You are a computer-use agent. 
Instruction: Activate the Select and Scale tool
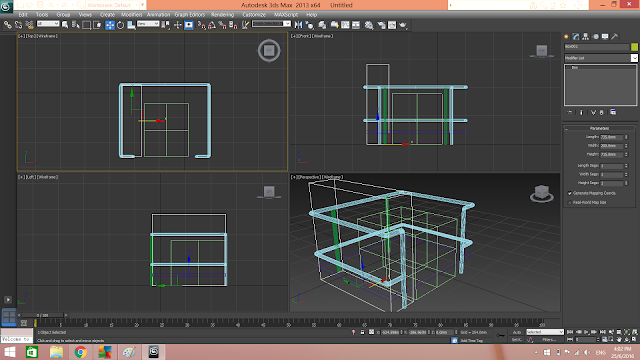[x=131, y=25]
